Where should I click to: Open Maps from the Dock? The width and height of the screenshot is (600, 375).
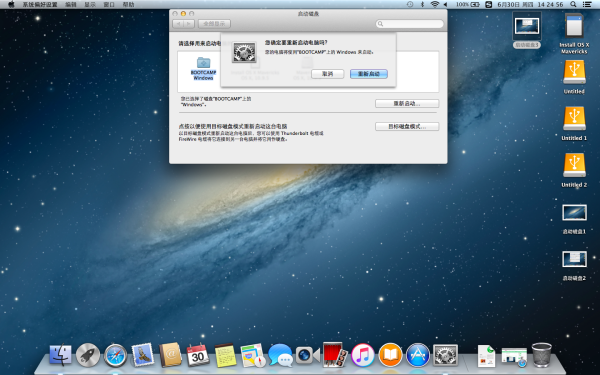(253, 355)
